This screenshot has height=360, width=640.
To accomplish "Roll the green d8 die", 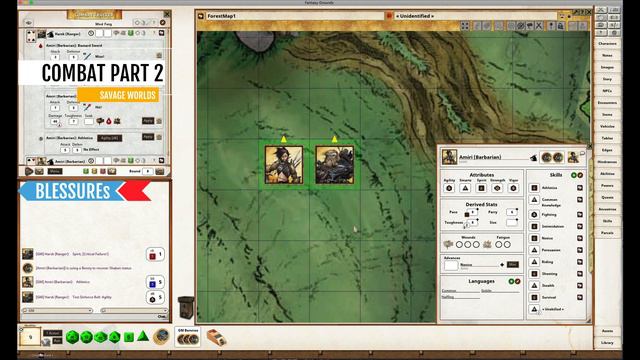I will [115, 337].
